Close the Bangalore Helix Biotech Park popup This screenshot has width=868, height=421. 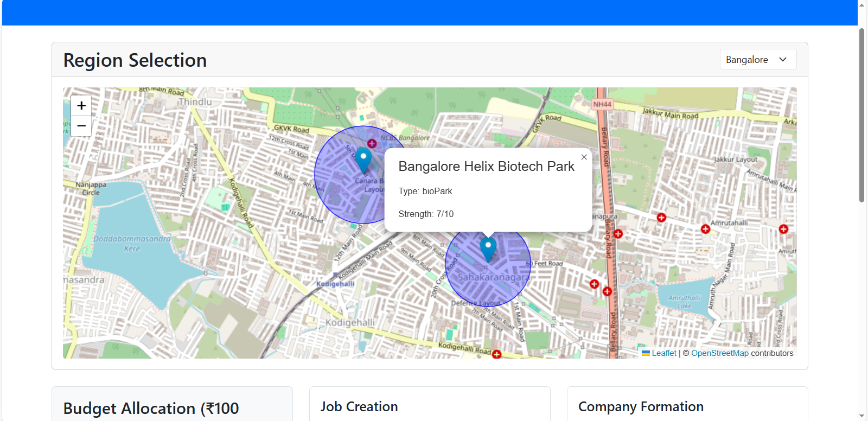[584, 157]
